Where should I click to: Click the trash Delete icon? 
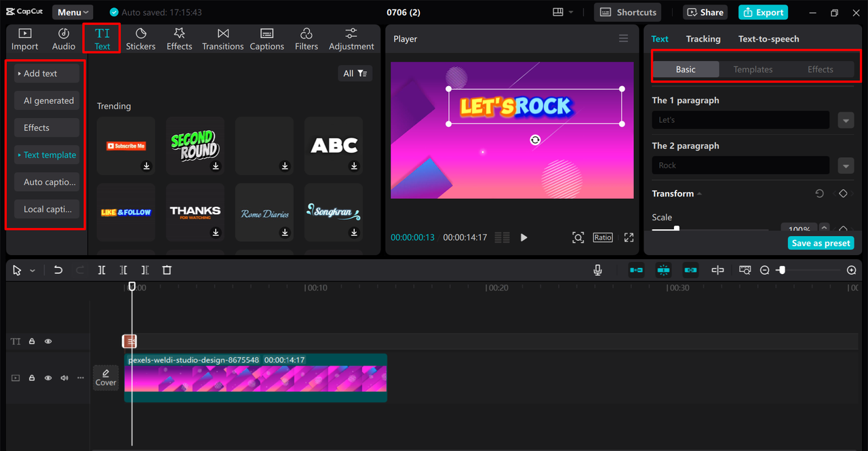tap(167, 270)
